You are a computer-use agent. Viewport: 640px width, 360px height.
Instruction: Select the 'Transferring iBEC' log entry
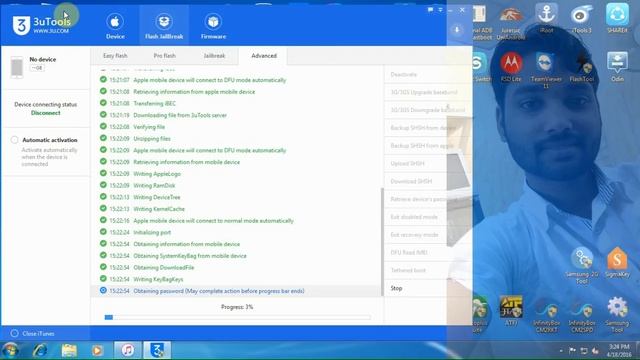click(155, 104)
